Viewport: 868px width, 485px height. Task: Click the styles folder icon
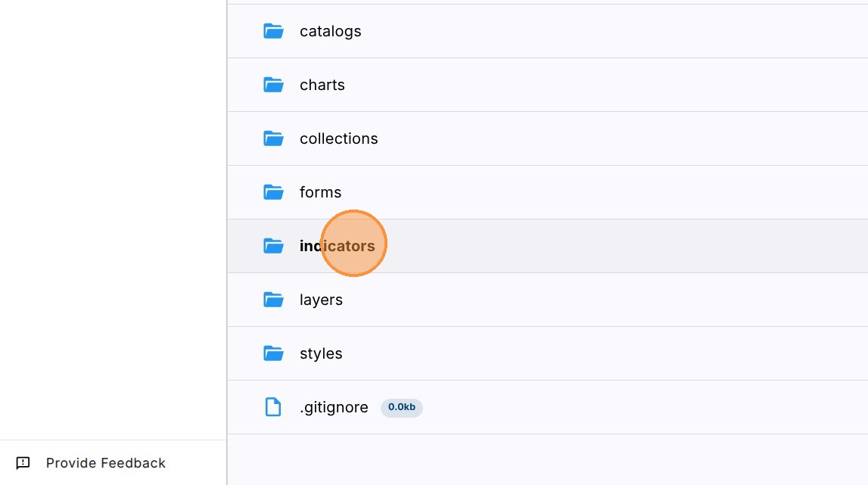coord(273,353)
